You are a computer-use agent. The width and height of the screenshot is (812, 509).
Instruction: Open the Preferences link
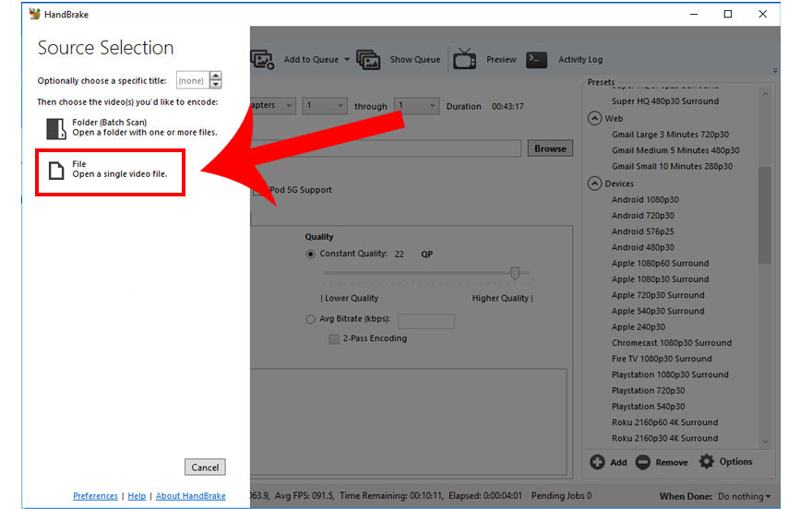tap(95, 495)
